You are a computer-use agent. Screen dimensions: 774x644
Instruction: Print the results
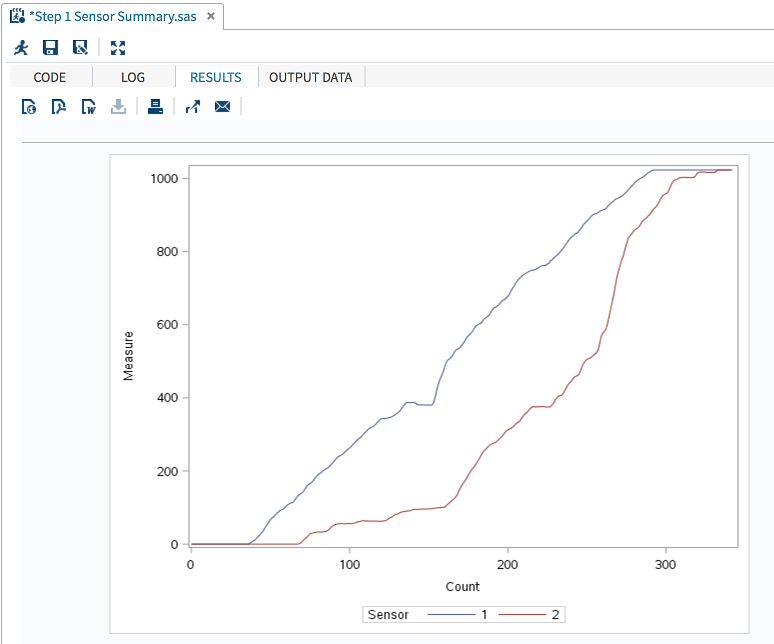click(x=155, y=107)
